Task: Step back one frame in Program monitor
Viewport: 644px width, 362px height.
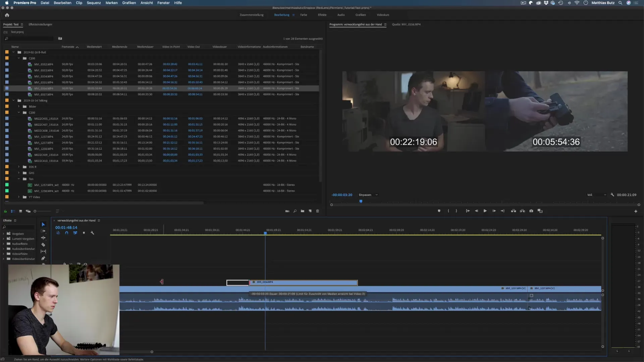Action: click(476, 211)
